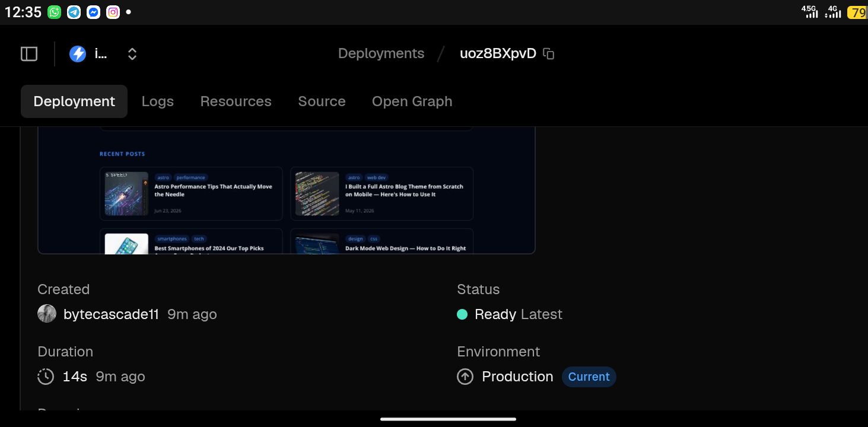Tap the home gesture bar

[448, 419]
